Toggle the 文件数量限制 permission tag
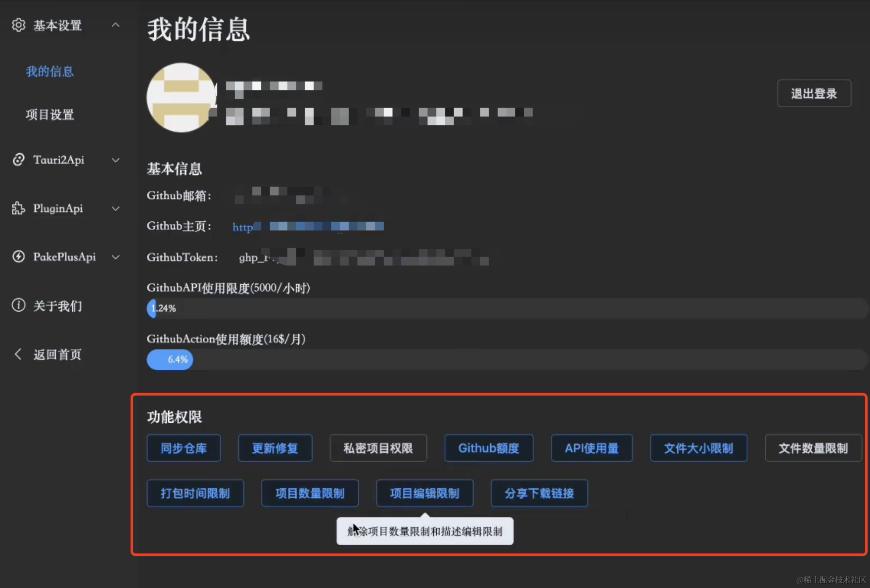Image resolution: width=870 pixels, height=588 pixels. (813, 448)
